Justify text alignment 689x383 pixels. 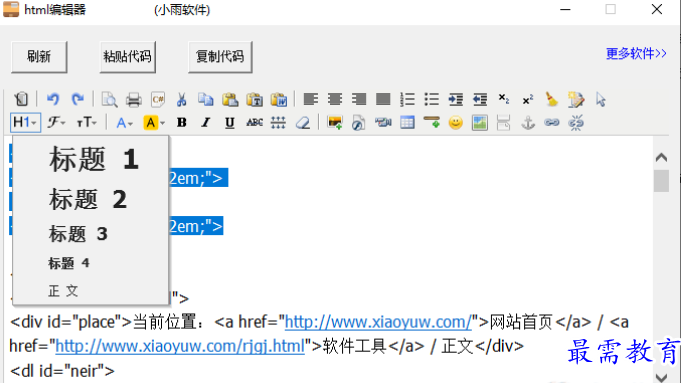click(383, 99)
